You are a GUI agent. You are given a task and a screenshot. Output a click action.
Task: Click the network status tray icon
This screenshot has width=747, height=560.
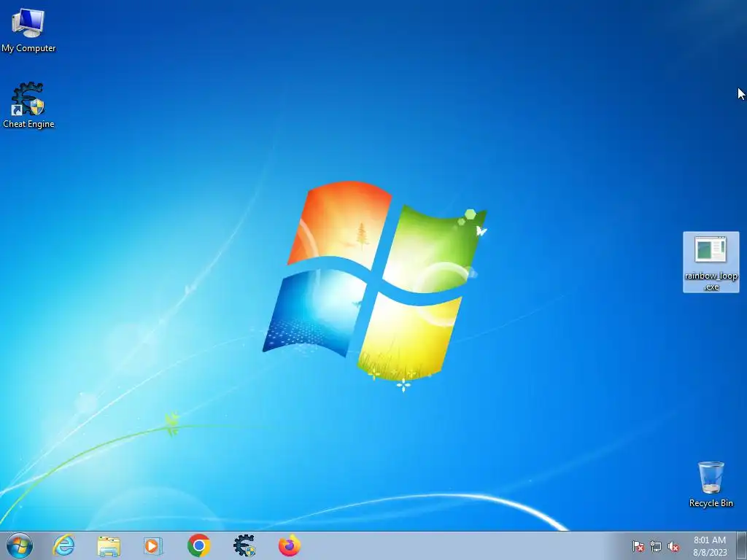point(656,546)
